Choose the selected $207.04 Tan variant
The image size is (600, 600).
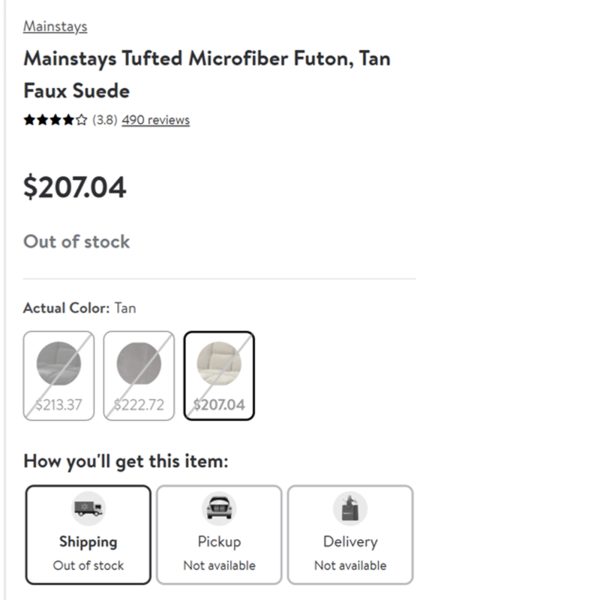[219, 376]
